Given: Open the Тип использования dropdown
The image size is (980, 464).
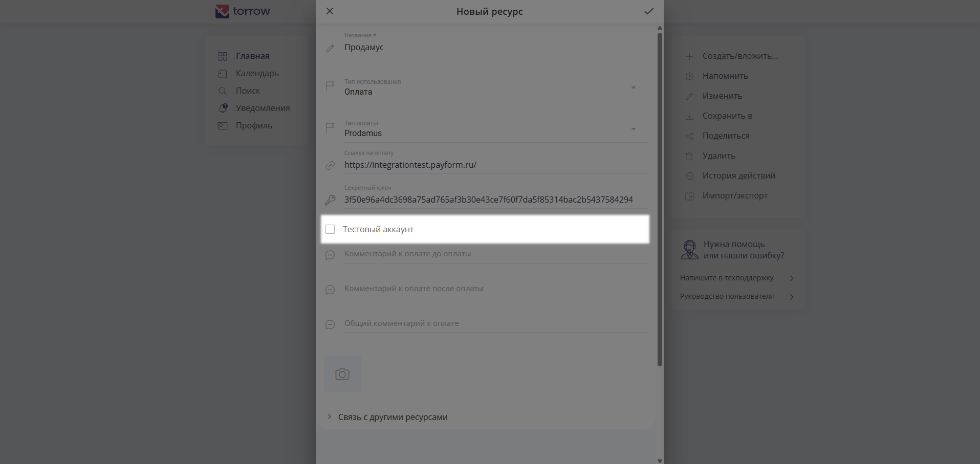Looking at the screenshot, I should coord(633,88).
